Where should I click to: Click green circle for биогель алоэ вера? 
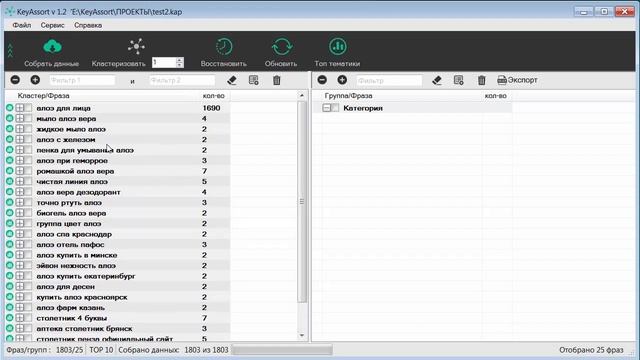[x=10, y=213]
